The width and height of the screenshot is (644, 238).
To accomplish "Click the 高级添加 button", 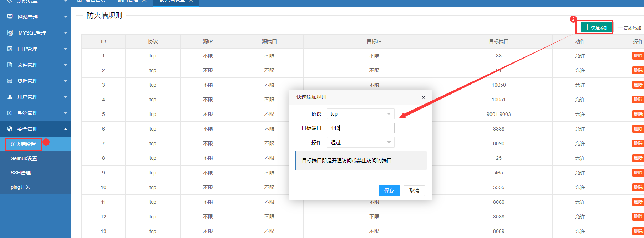I will (x=629, y=27).
